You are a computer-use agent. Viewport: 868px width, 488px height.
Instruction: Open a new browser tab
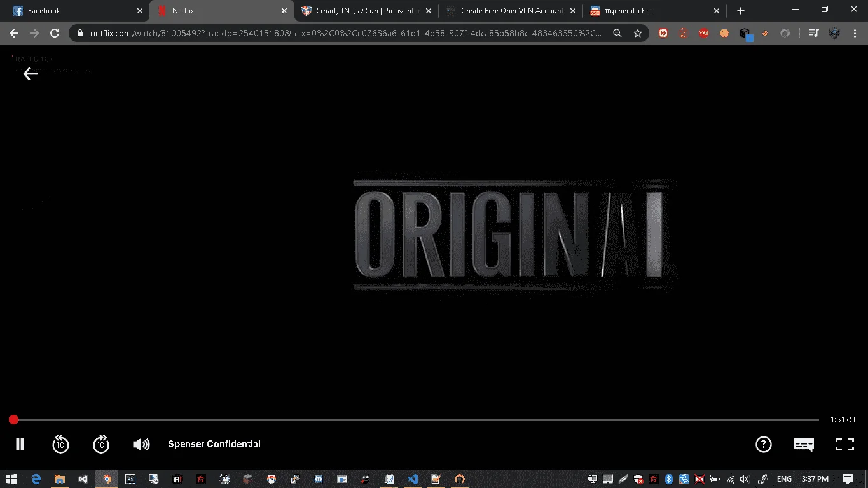pyautogui.click(x=741, y=11)
